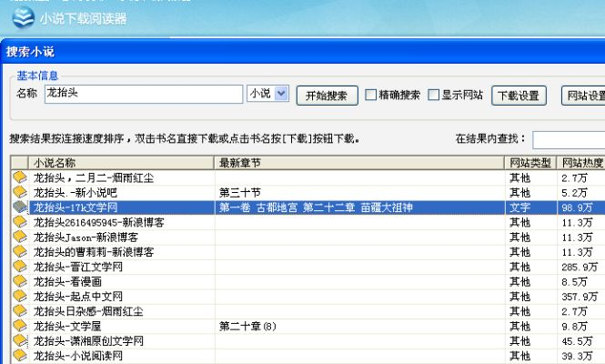Click book icon for 龙抬头日杂感-烟雨红尘 row

20,310
